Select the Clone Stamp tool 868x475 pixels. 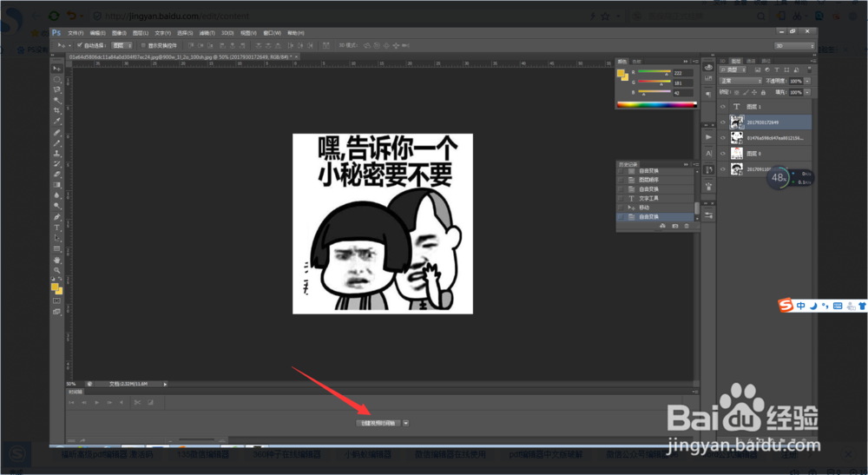57,155
